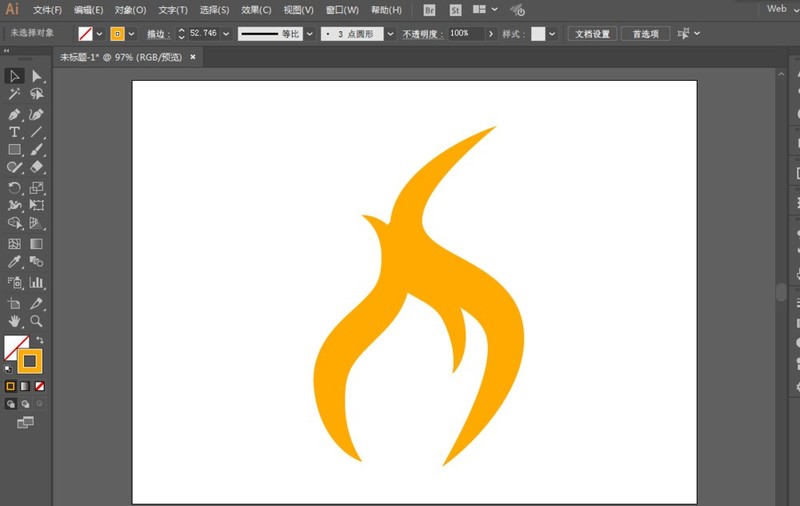Open the graphic style dropdown
This screenshot has width=800, height=506.
pos(552,34)
